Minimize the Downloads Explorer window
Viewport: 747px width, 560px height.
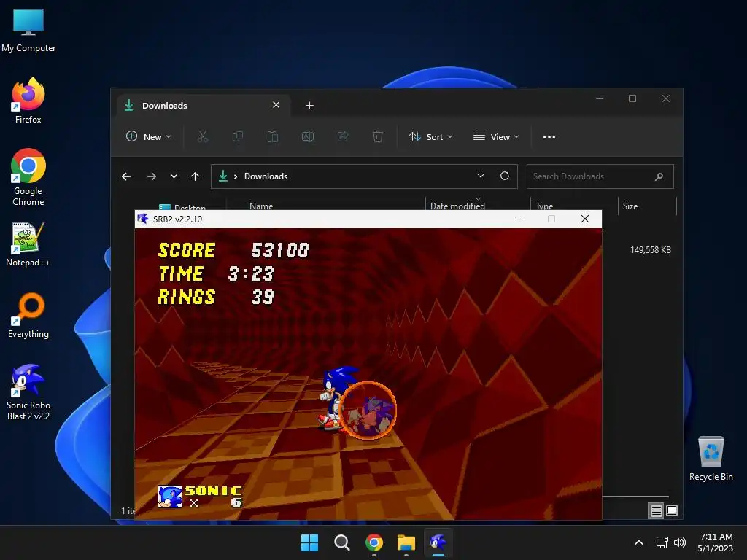600,98
